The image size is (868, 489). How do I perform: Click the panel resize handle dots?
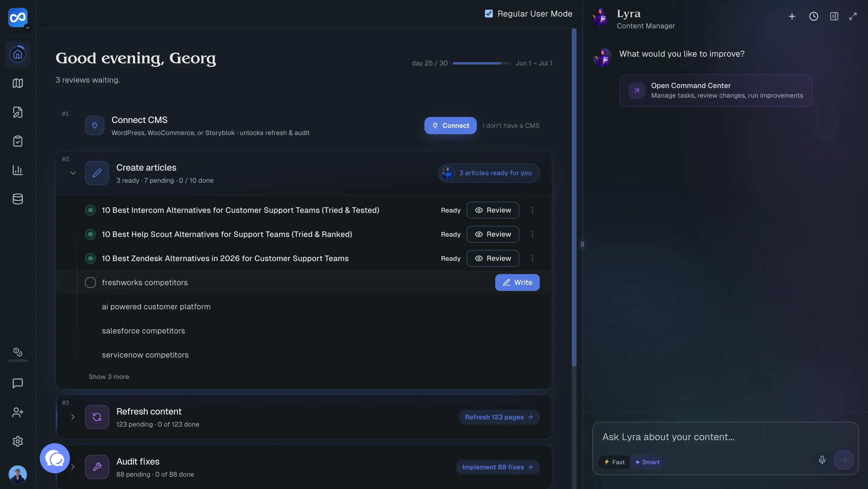[x=582, y=244]
